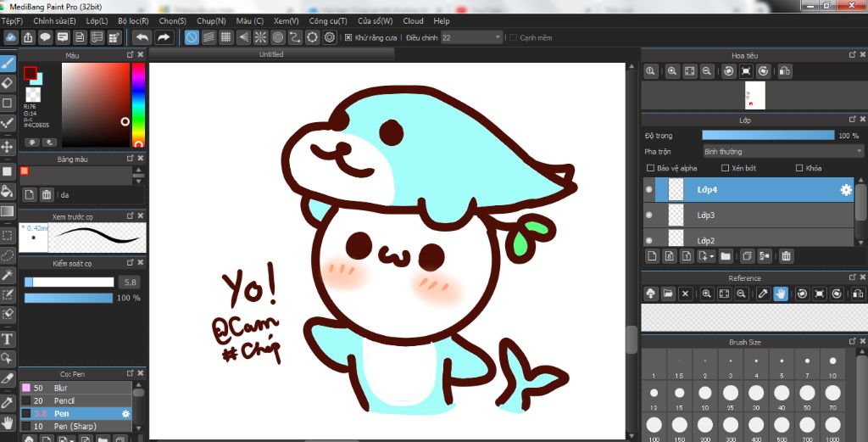This screenshot has width=868, height=442.
Task: Toggle the Khử răng cưa checkbox
Action: click(x=348, y=37)
